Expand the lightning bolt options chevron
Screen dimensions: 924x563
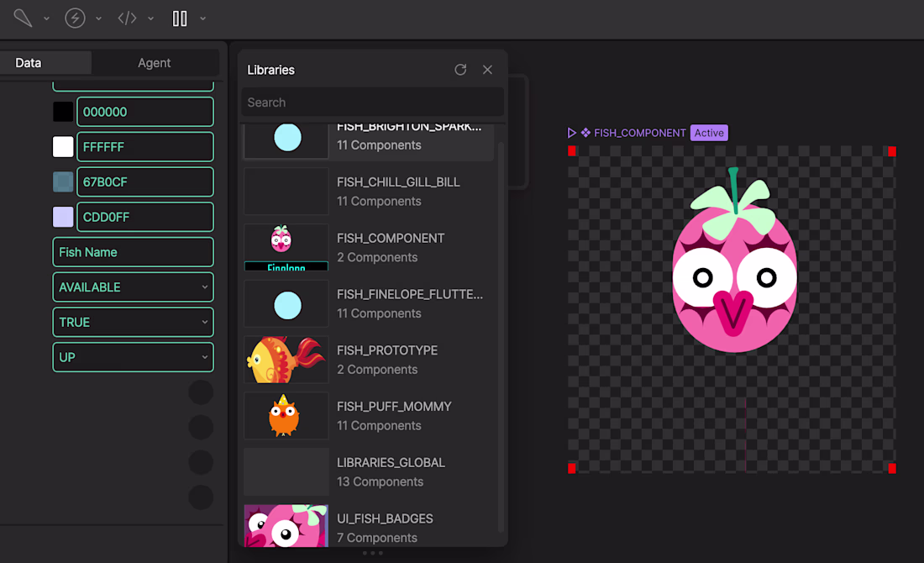(x=98, y=18)
